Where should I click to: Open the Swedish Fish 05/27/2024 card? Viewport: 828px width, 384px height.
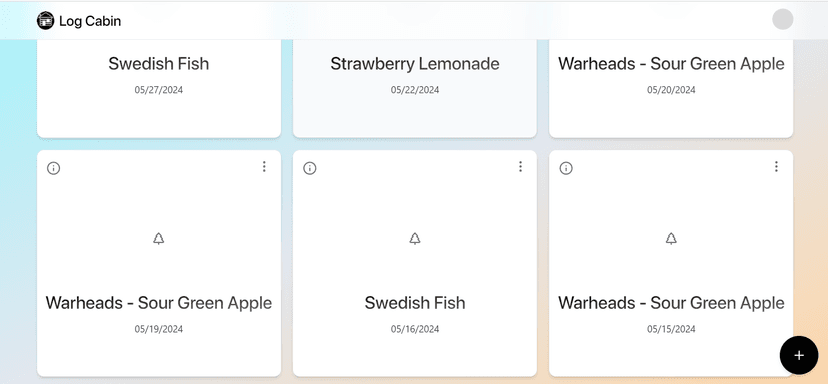(x=158, y=89)
